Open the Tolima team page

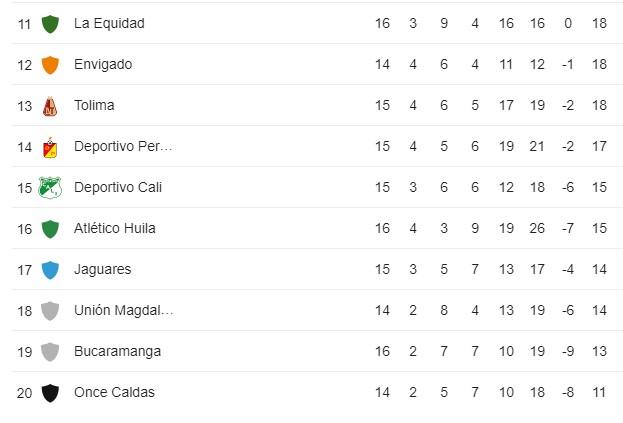pyautogui.click(x=94, y=105)
